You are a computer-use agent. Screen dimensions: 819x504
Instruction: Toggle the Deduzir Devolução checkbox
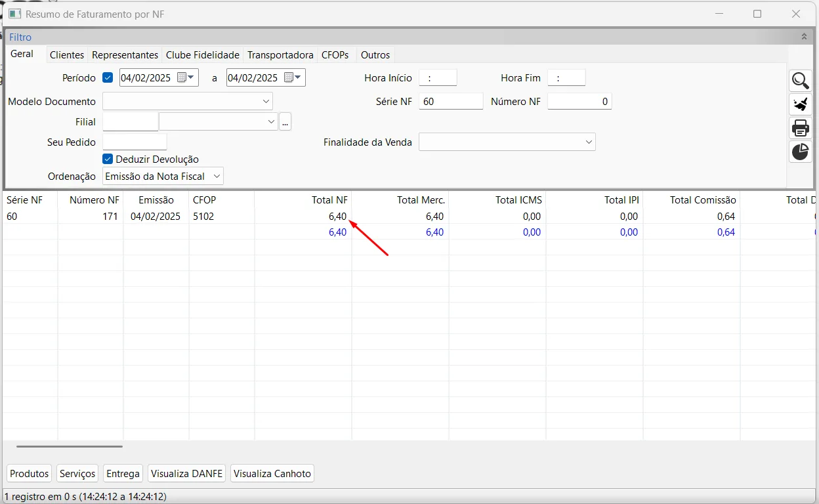108,159
